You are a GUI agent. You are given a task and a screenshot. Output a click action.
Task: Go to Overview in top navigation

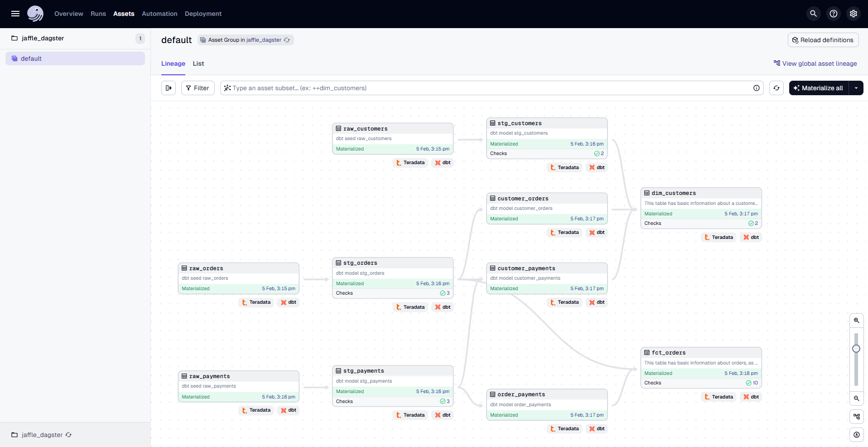(x=69, y=14)
